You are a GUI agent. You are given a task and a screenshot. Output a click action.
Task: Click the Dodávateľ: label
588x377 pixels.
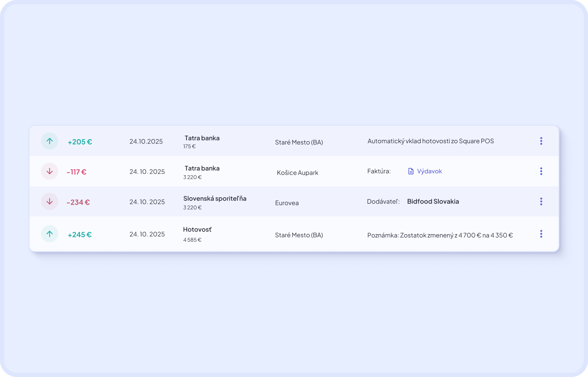pyautogui.click(x=383, y=201)
